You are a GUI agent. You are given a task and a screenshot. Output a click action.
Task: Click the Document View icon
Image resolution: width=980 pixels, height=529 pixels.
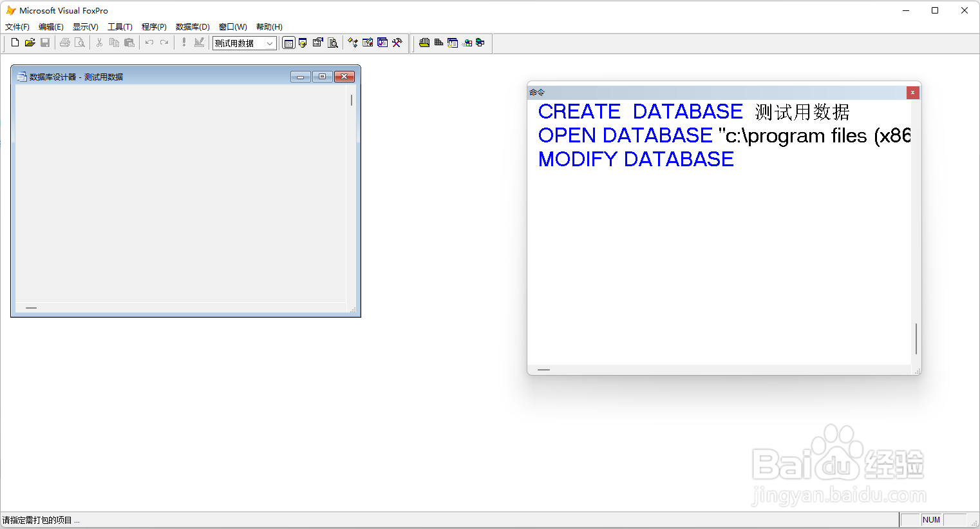click(x=333, y=43)
